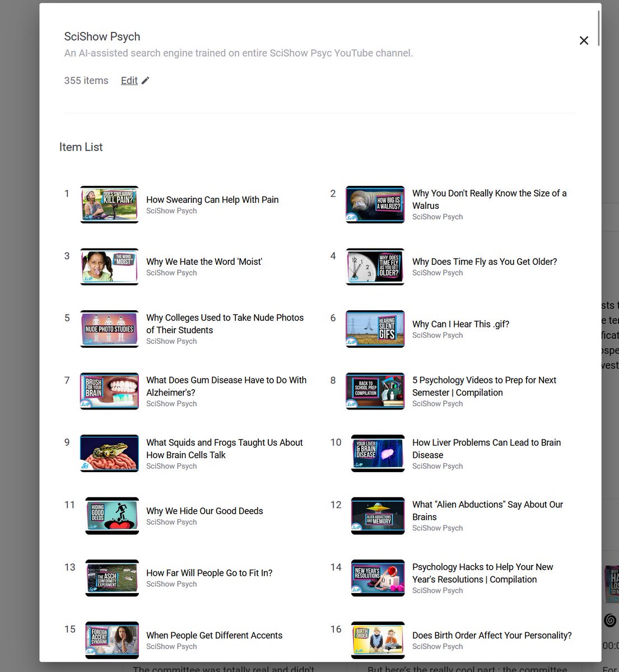Open the 'Back to School Prep' thumbnail
Image resolution: width=619 pixels, height=672 pixels.
click(x=375, y=391)
